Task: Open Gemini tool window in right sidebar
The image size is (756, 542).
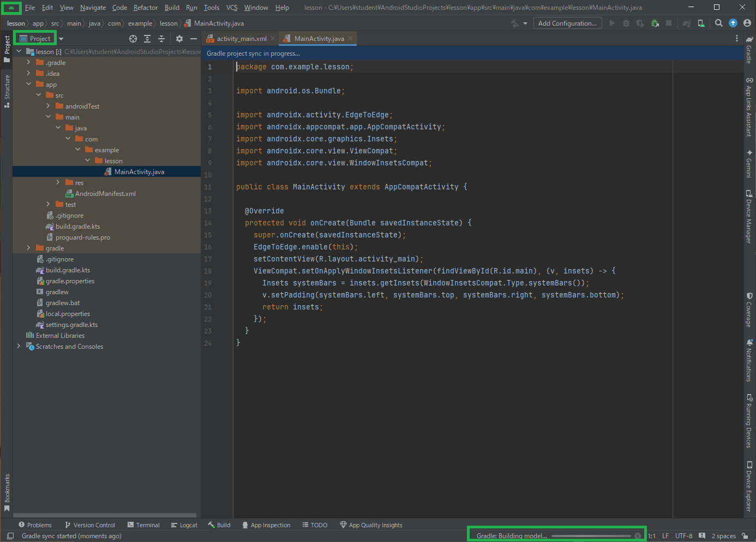Action: 749,163
